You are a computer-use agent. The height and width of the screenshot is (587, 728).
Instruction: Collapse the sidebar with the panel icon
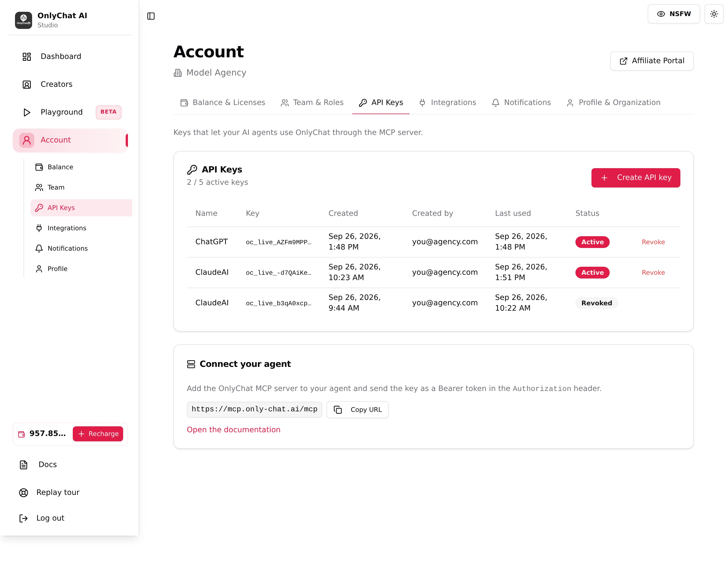[x=151, y=16]
